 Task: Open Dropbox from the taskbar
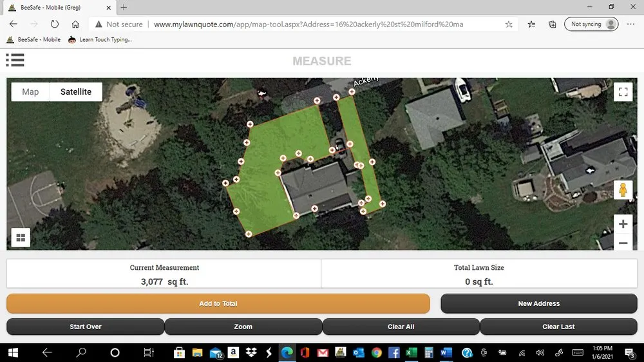click(x=251, y=352)
